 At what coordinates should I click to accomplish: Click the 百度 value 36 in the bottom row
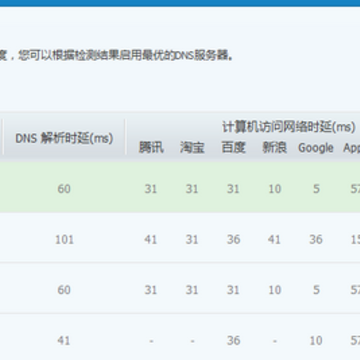click(x=233, y=340)
